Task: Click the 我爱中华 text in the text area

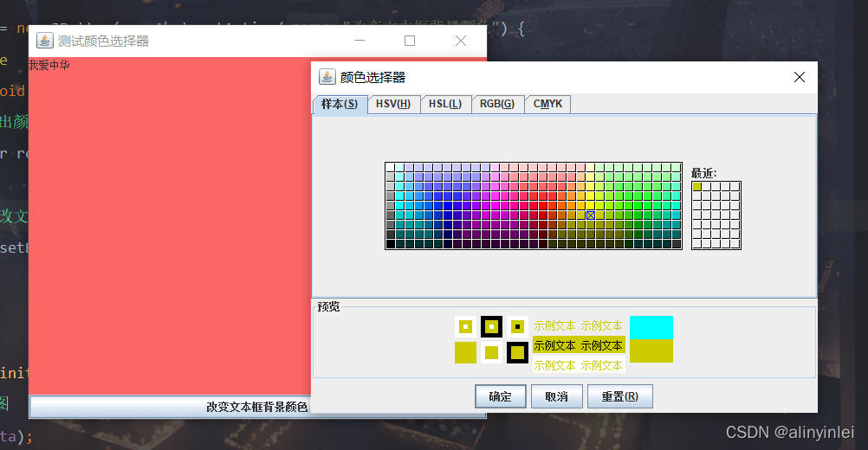Action: [49, 65]
